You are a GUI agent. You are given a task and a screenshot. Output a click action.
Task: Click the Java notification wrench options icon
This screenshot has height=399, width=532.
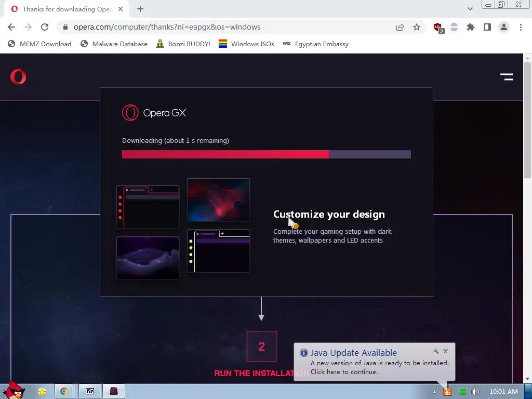coord(436,351)
